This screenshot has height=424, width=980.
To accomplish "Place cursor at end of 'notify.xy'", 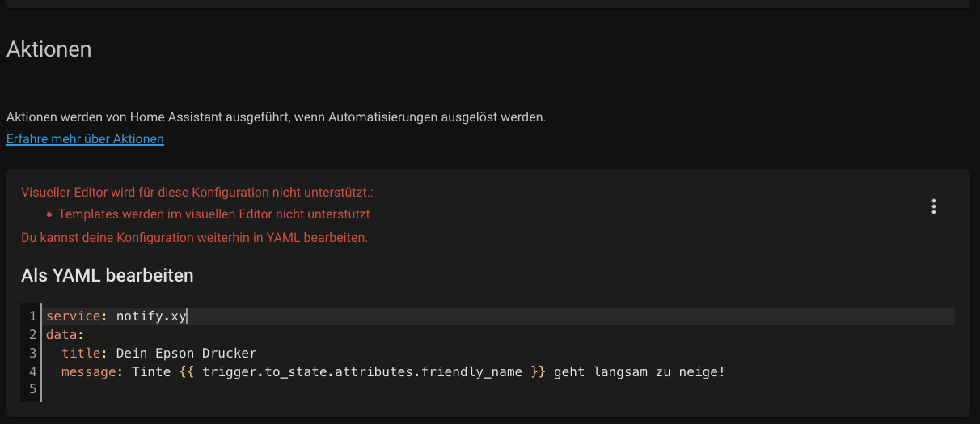I will click(x=187, y=316).
